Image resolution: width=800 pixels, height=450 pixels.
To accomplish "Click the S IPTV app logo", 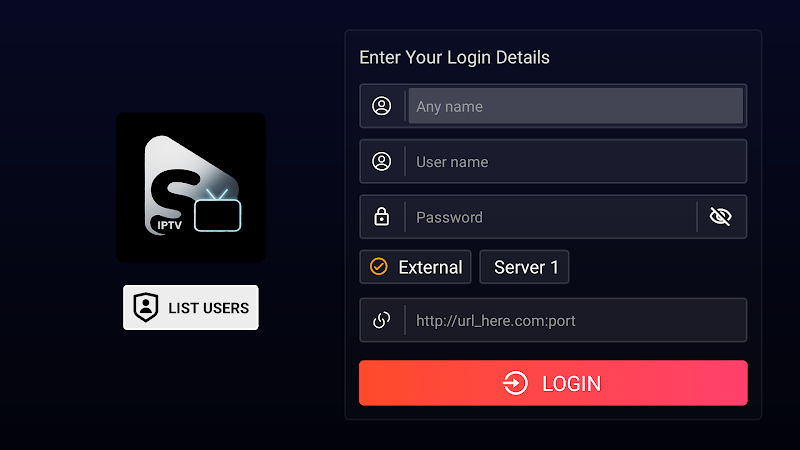I will pos(191,187).
